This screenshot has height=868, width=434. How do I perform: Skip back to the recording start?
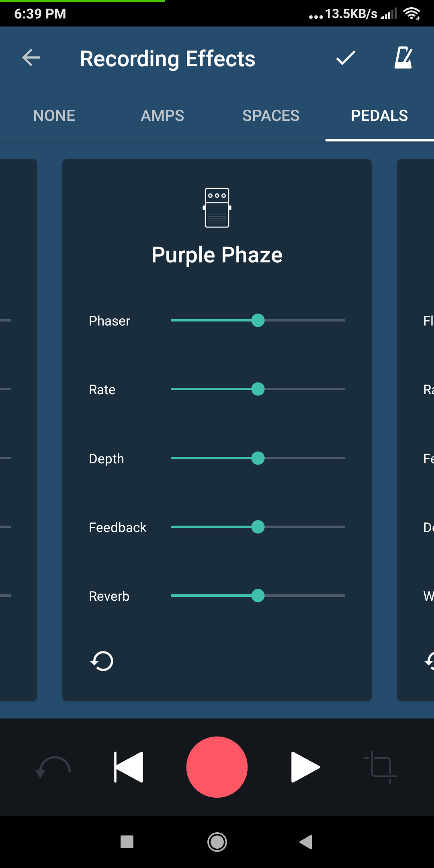[129, 767]
